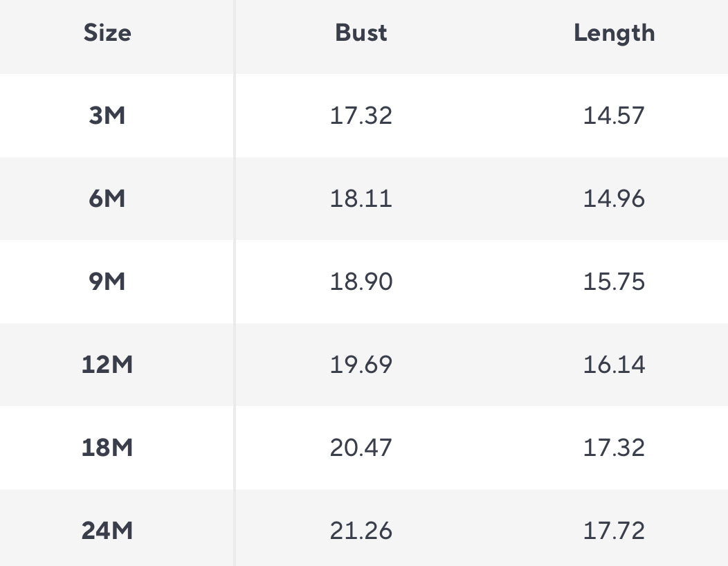Click length measurement 14.57

click(x=614, y=116)
